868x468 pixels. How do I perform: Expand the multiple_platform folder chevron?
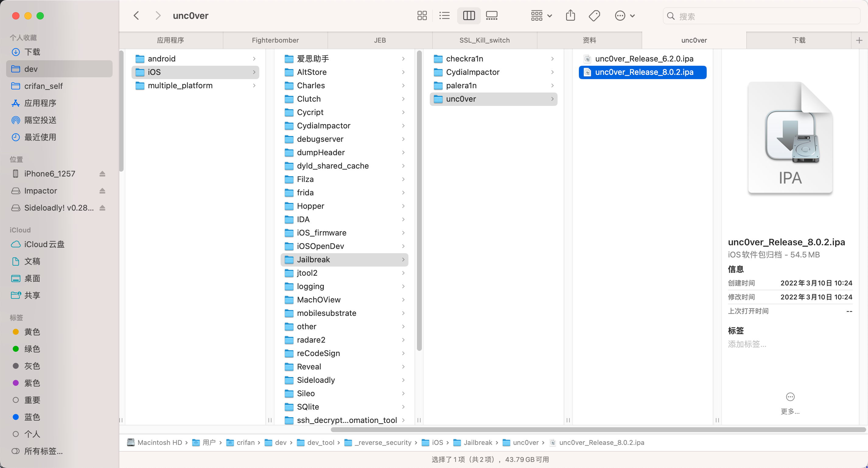tap(254, 86)
